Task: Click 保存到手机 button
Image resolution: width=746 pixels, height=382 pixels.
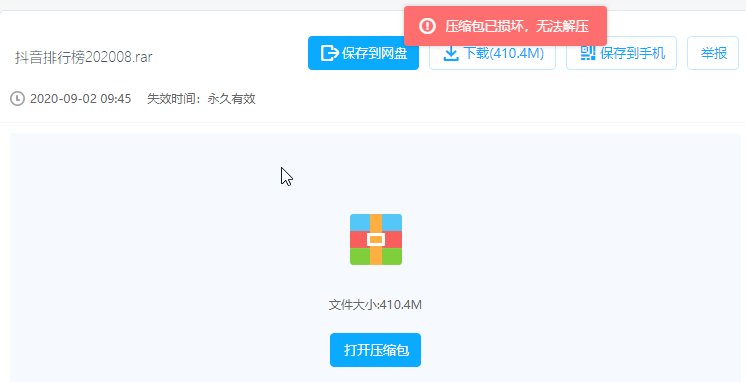Action: (x=621, y=53)
